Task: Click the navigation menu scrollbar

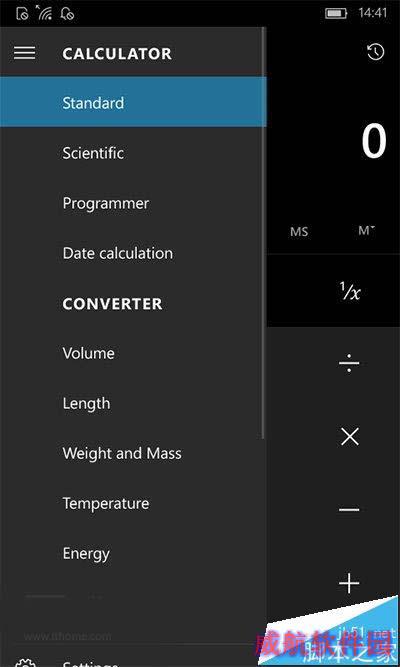Action: (264, 233)
